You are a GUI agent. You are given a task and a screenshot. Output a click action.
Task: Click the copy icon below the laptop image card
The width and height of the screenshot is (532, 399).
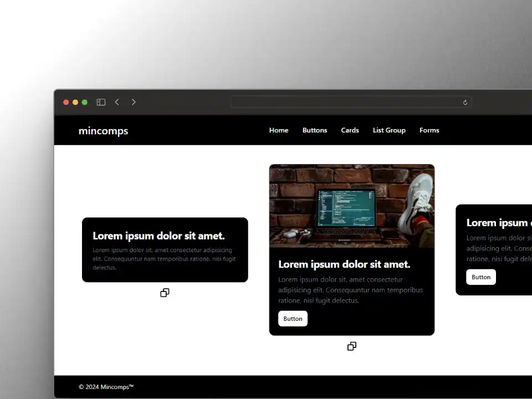[352, 346]
